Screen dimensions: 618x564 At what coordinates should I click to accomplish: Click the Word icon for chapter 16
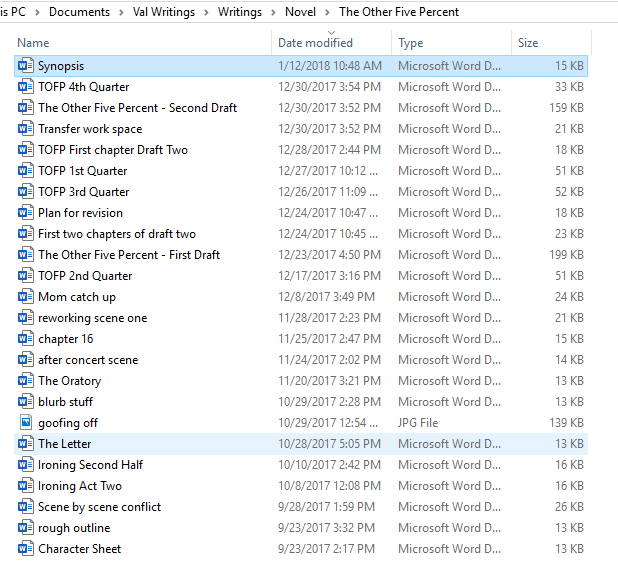[x=25, y=339]
